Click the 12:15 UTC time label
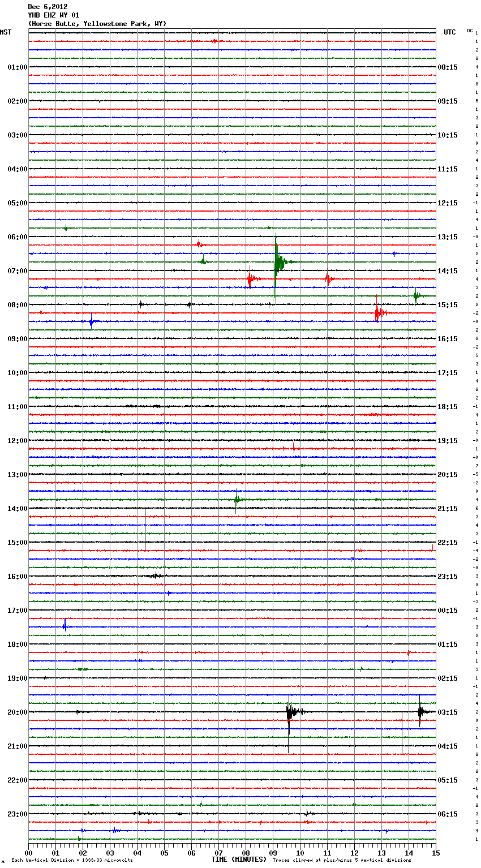Screen dimensions: 481x868 click(448, 203)
